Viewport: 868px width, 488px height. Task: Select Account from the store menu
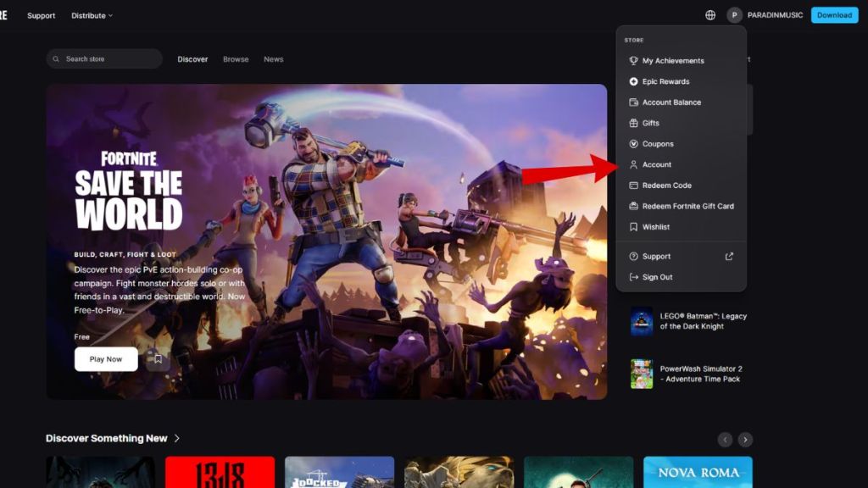point(657,164)
